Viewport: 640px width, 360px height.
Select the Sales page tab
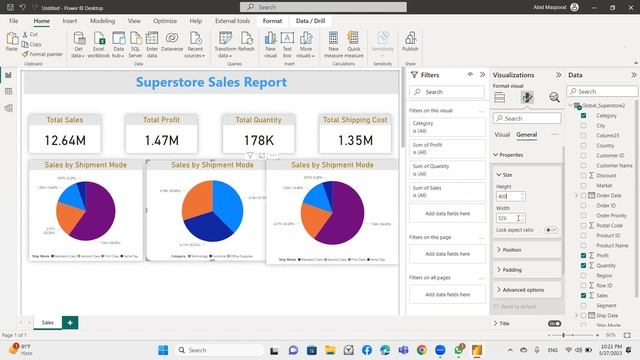(x=48, y=322)
